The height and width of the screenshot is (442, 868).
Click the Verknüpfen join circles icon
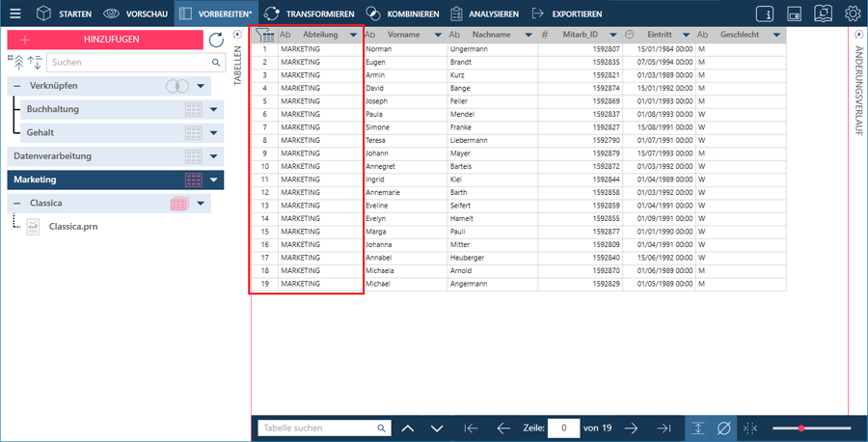(177, 86)
